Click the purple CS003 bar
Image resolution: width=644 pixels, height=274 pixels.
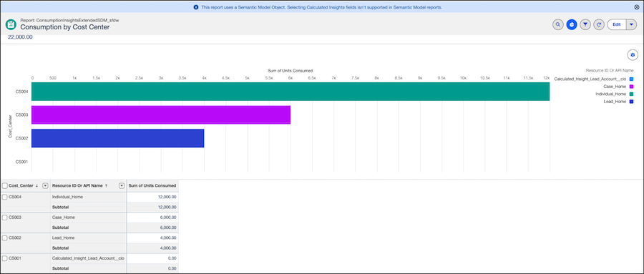(161, 114)
